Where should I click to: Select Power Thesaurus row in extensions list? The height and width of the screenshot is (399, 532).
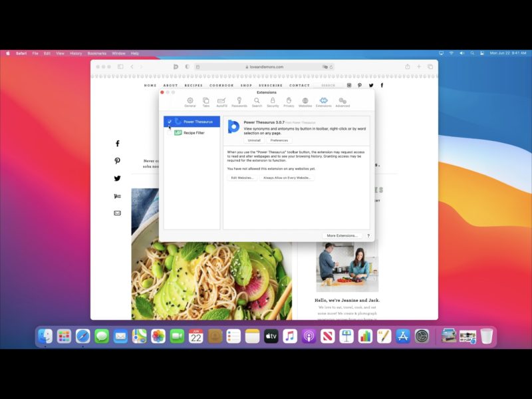tap(192, 122)
